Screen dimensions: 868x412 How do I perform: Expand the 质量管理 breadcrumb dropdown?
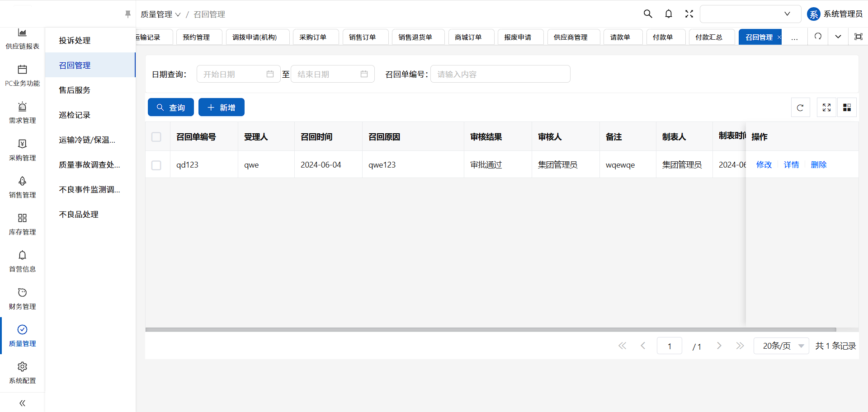point(160,14)
